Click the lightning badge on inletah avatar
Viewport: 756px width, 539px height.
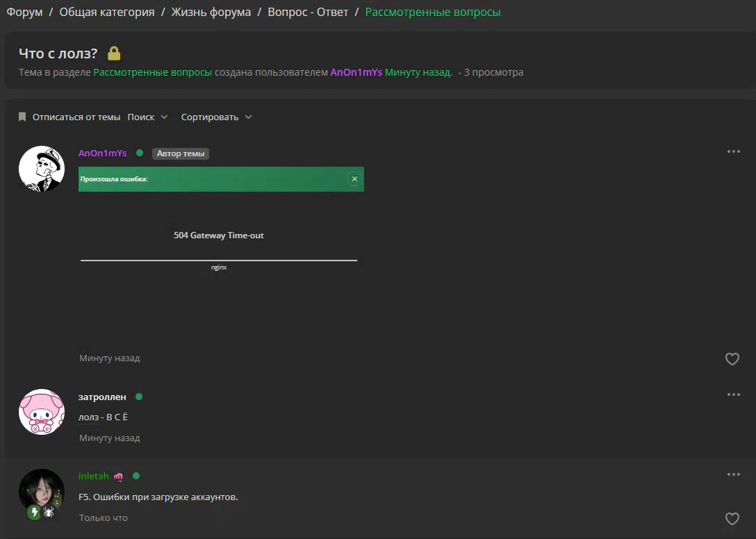(34, 512)
